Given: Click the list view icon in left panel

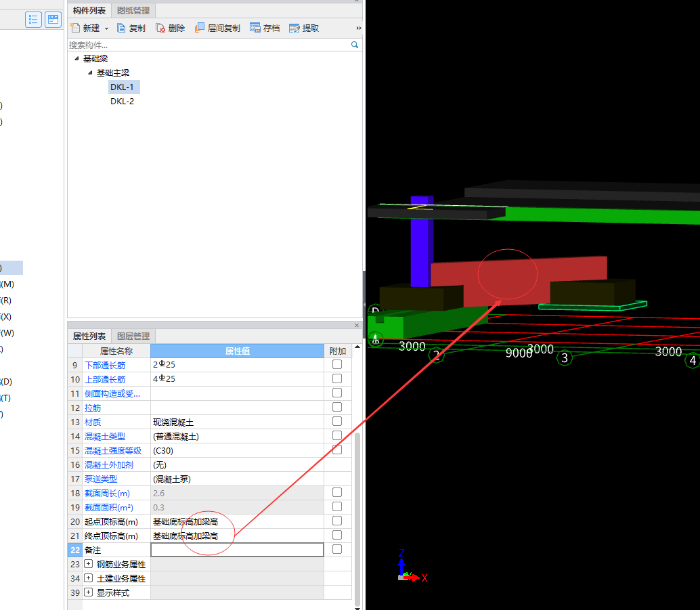Looking at the screenshot, I should tap(33, 20).
